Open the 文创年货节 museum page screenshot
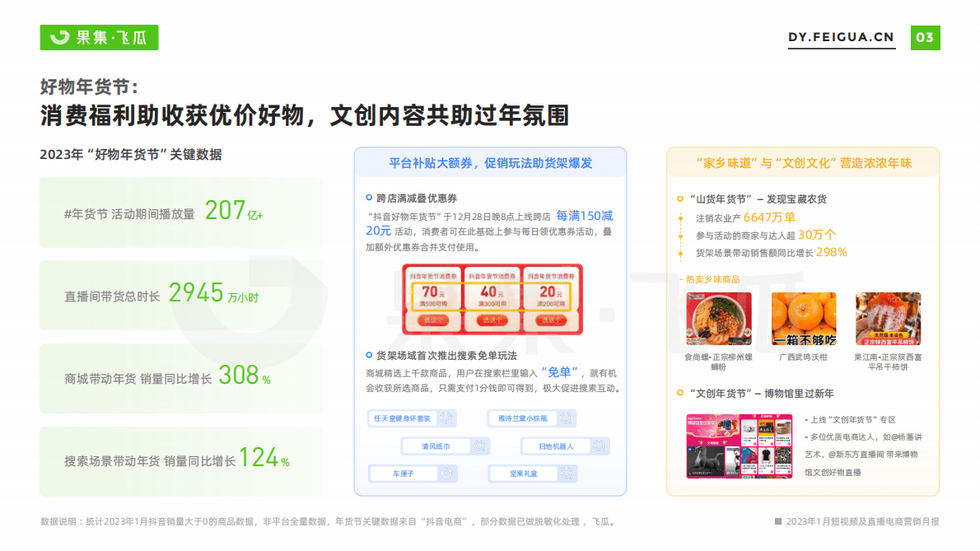This screenshot has height=551, width=980. click(739, 445)
